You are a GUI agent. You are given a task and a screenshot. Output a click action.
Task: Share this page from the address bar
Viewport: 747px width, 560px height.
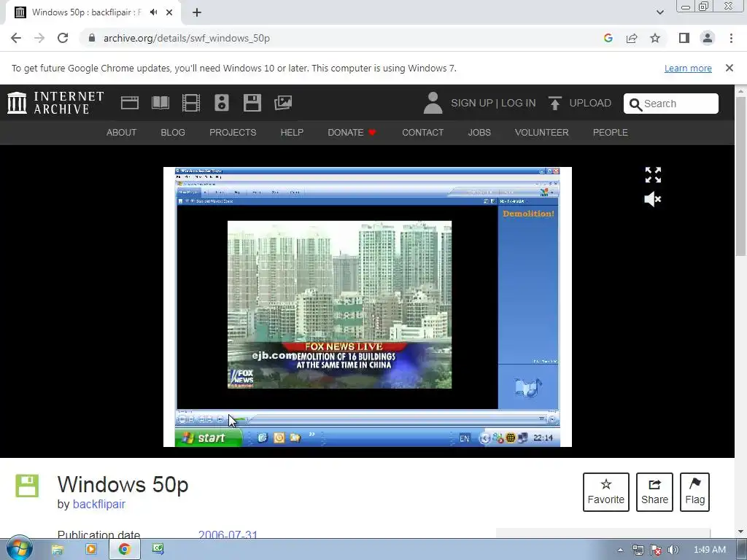(x=632, y=38)
